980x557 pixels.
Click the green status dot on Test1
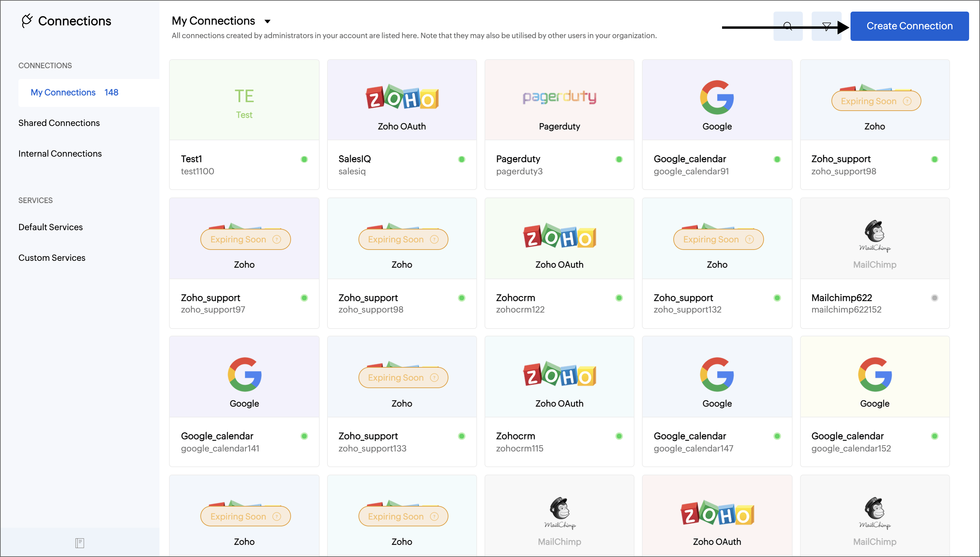point(304,159)
